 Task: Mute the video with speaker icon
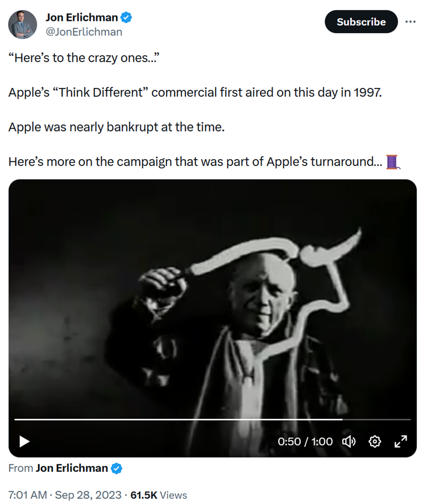click(349, 442)
